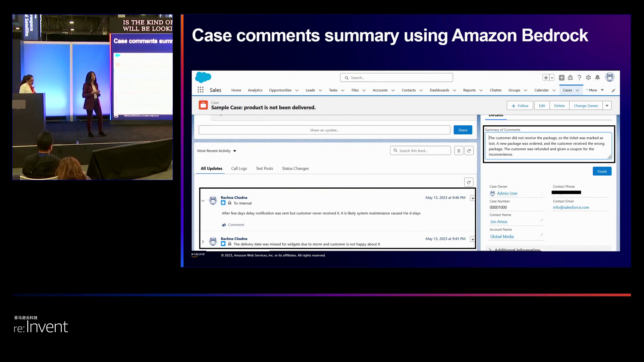This screenshot has height=362, width=644.
Task: Expand the favorites list dropdown arrow
Action: [552, 78]
